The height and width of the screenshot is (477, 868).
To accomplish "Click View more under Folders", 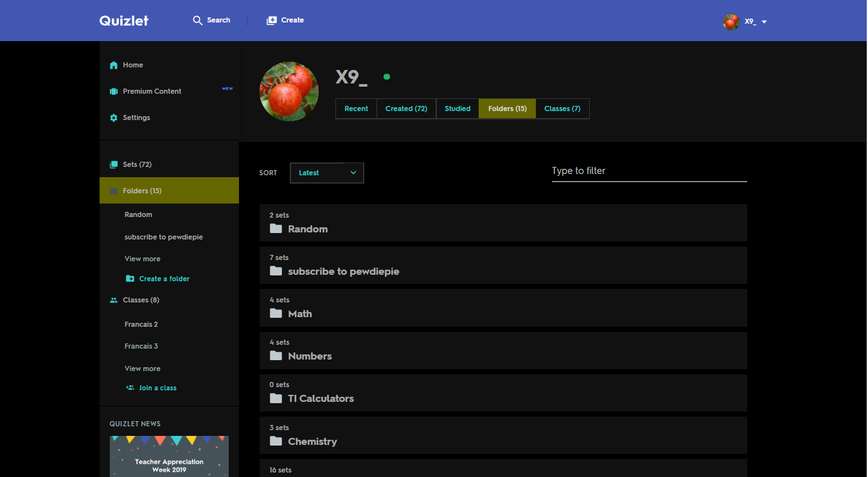I will click(x=142, y=259).
